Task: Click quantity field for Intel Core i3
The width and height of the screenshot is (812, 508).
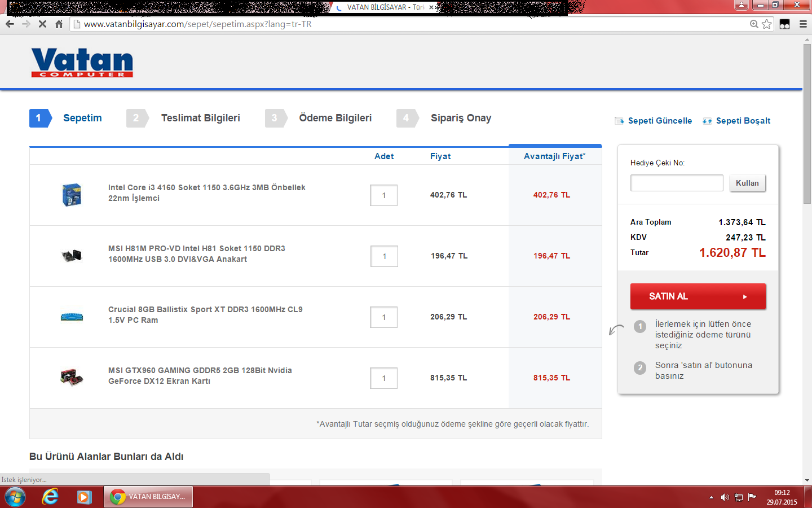Action: click(x=384, y=195)
